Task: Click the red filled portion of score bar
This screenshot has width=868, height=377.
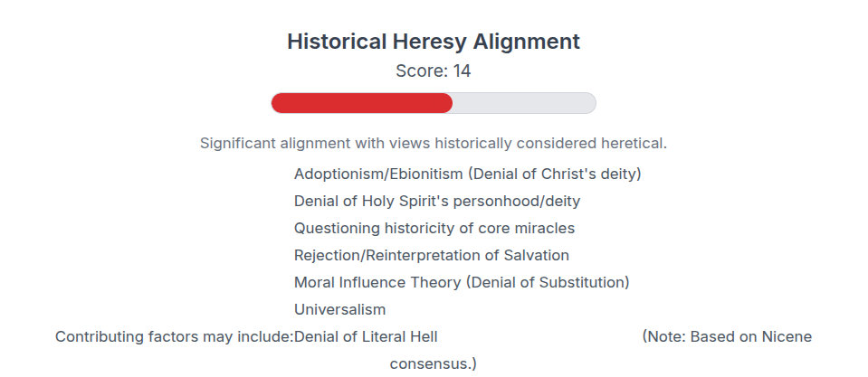Action: pyautogui.click(x=362, y=103)
